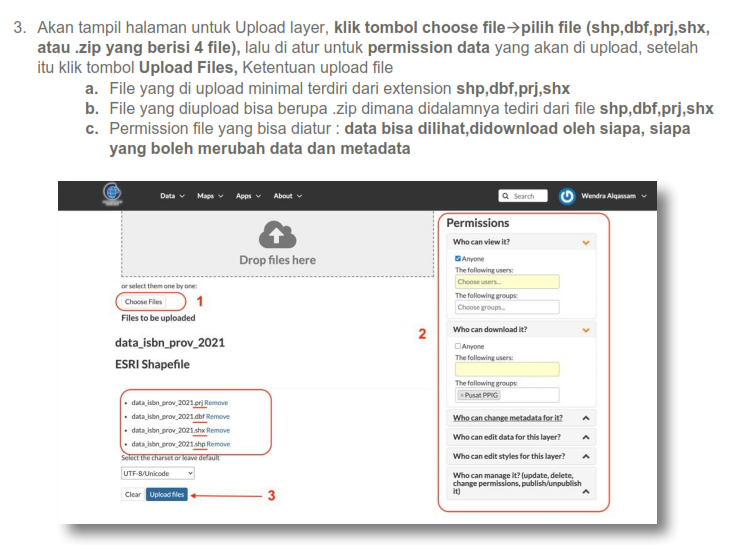Remove the Pusat PPIG group tag
The height and width of the screenshot is (550, 736).
[462, 395]
